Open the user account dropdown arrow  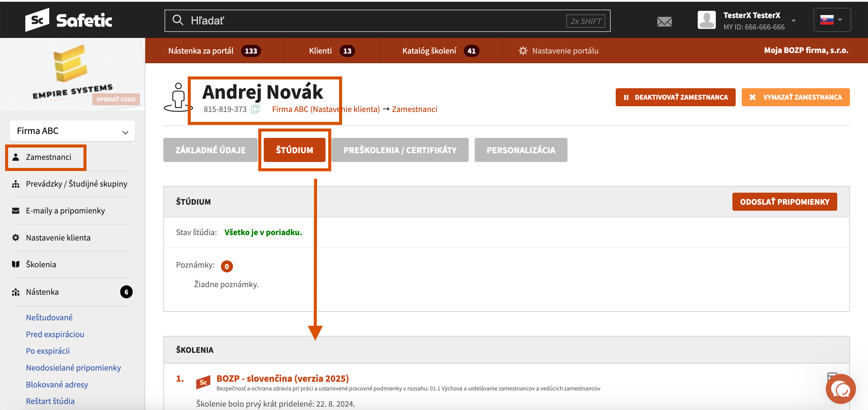[793, 20]
